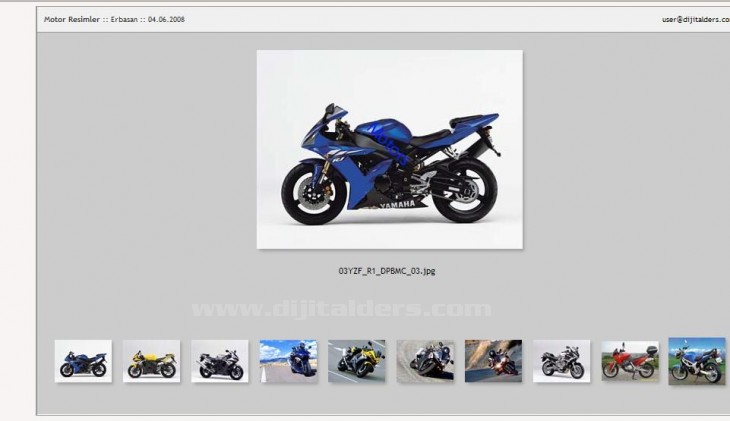Select thumbnail of red bike cornering on orange background

[x=493, y=361]
